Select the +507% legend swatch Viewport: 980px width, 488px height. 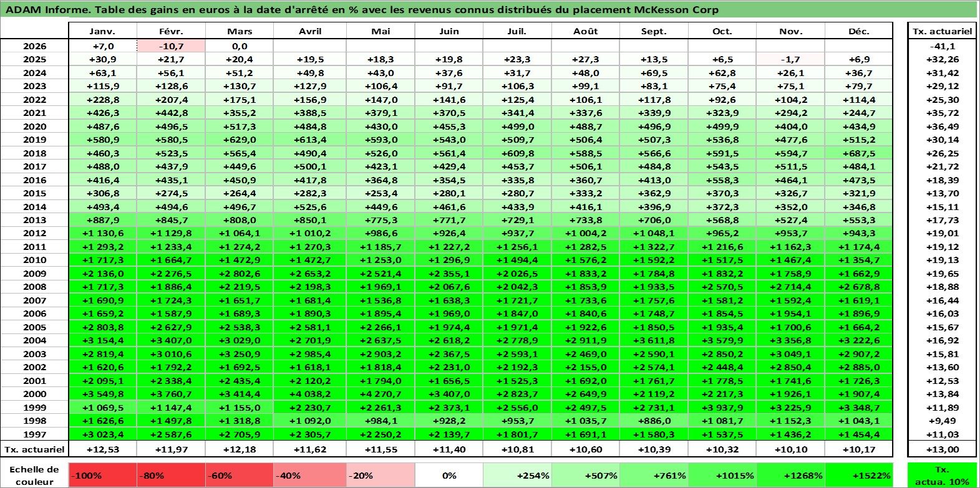[586, 475]
